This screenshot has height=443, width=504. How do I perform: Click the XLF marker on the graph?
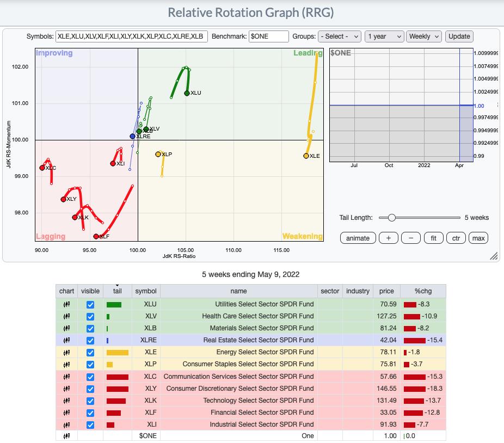coord(96,237)
